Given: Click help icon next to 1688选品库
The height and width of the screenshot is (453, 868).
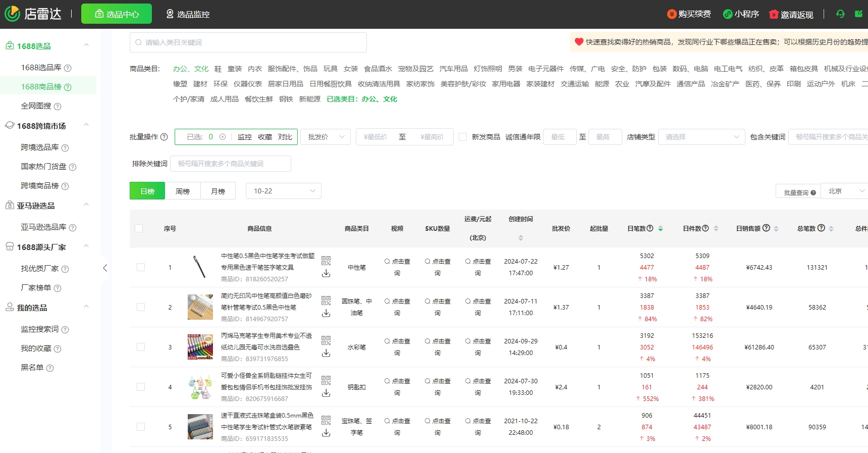Looking at the screenshot, I should pos(68,68).
